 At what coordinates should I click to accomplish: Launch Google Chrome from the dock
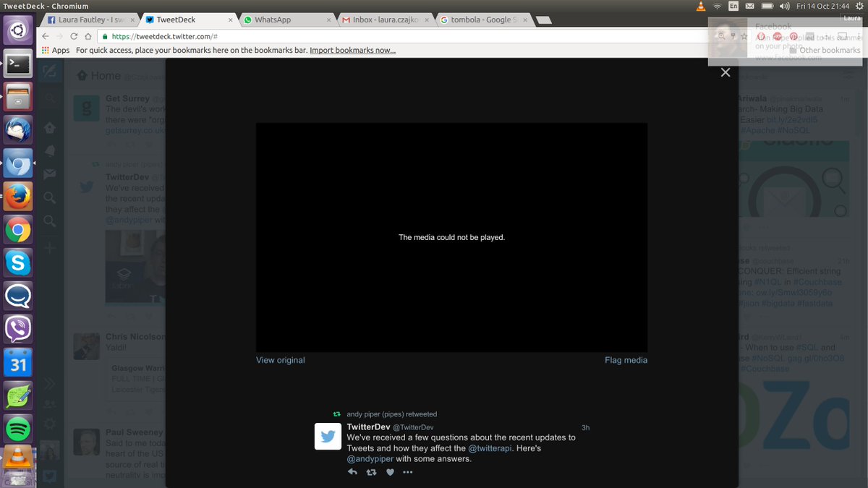(17, 230)
